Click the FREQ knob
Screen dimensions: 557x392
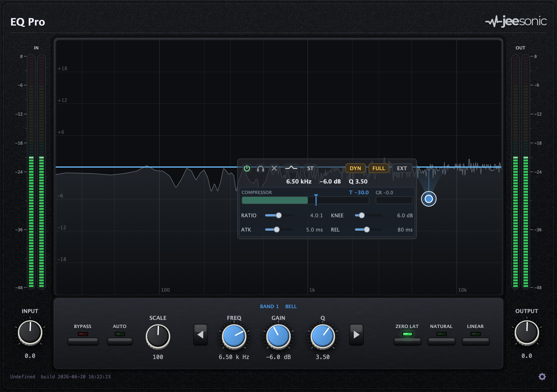click(234, 337)
